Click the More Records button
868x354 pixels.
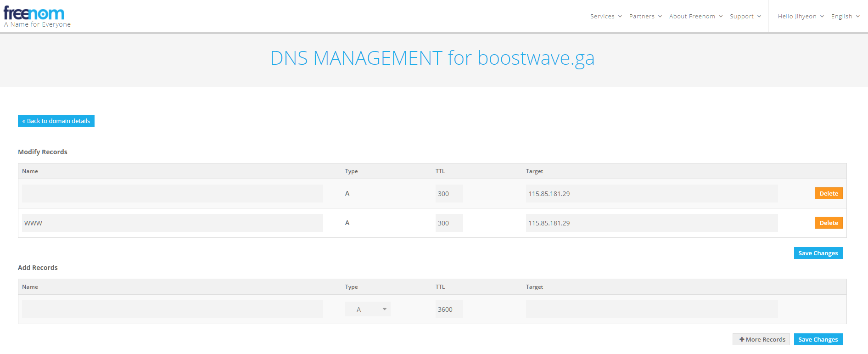point(761,339)
